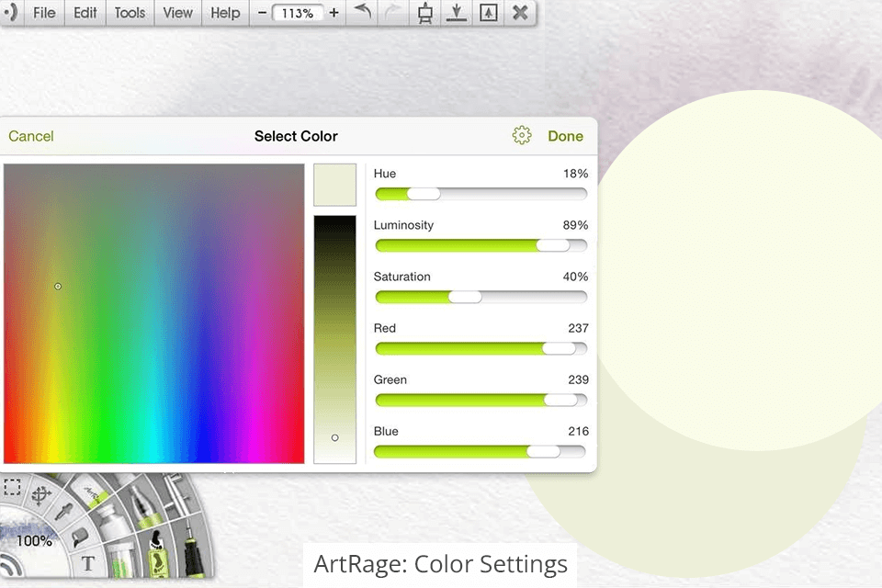Click the Blue value 216
882x588 pixels.
[578, 432]
